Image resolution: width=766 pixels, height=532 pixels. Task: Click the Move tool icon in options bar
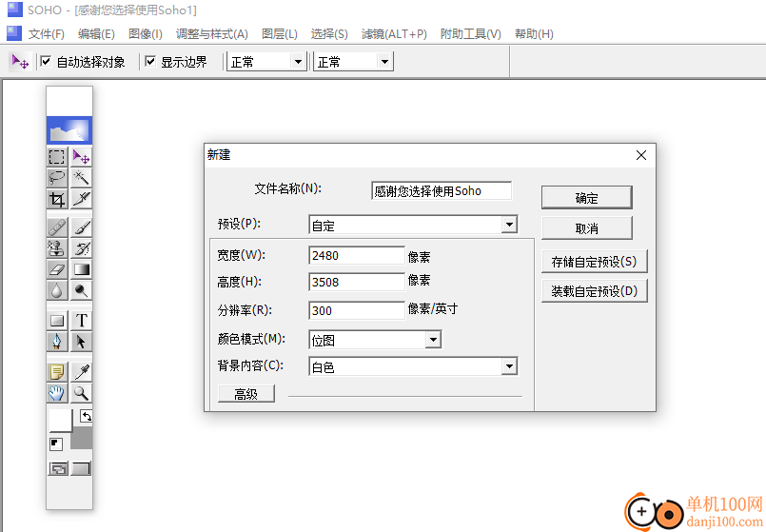tap(20, 62)
